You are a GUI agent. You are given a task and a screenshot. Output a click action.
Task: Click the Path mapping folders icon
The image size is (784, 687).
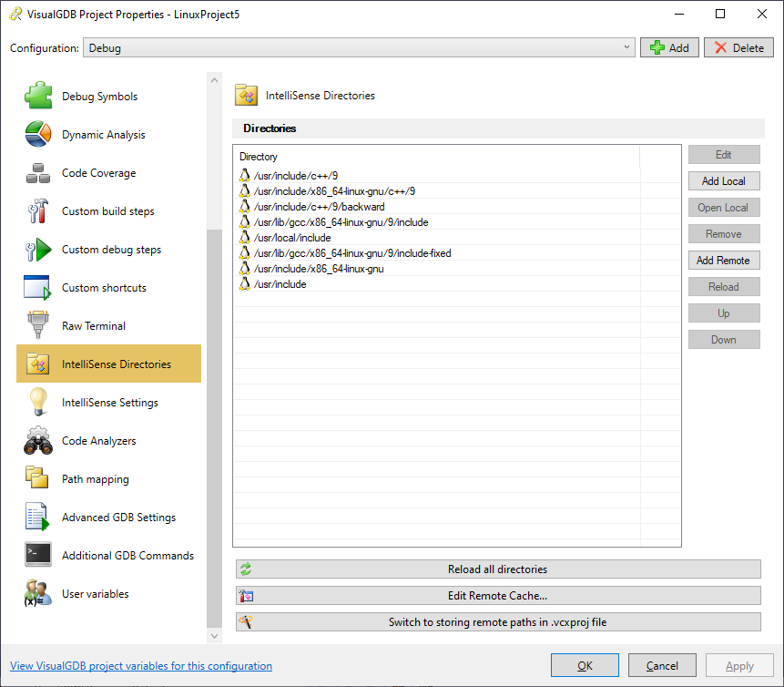pos(37,477)
